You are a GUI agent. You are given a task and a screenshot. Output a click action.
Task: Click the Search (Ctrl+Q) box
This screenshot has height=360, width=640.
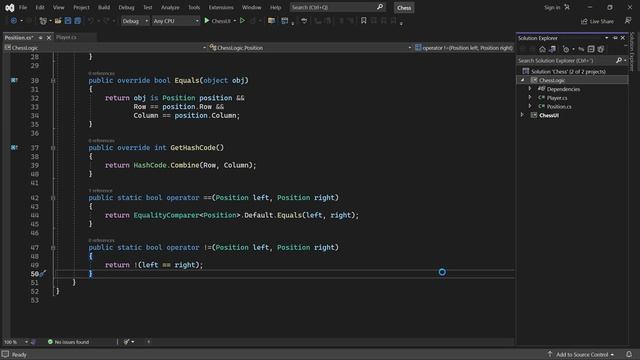click(x=337, y=7)
